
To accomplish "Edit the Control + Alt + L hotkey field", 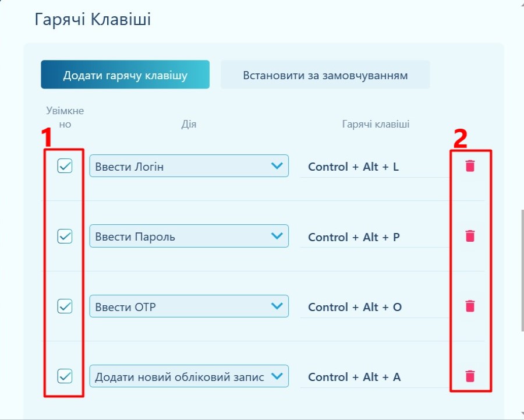I will click(x=374, y=167).
